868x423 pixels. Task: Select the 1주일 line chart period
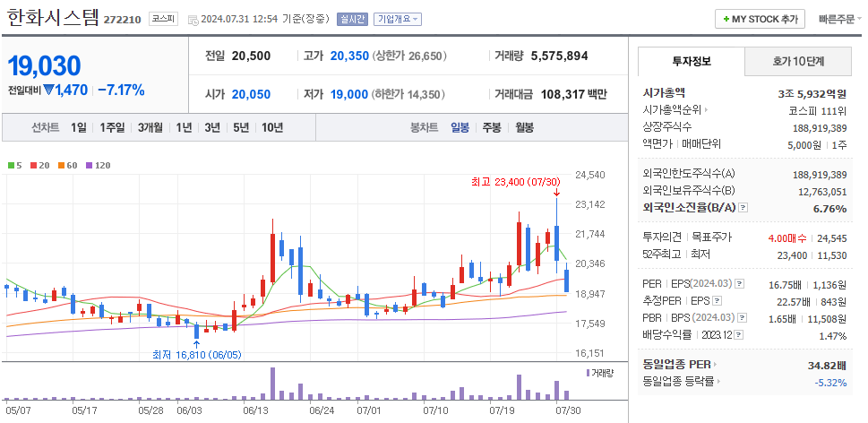[x=112, y=127]
